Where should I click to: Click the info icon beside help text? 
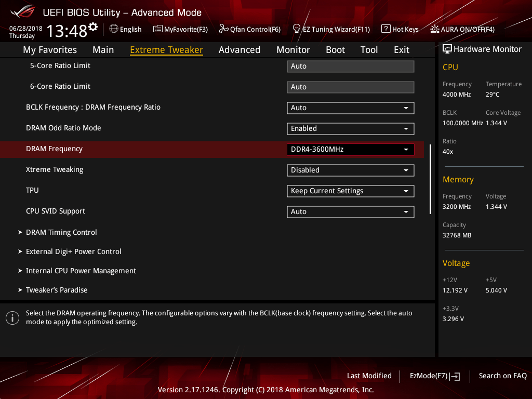pyautogui.click(x=12, y=318)
